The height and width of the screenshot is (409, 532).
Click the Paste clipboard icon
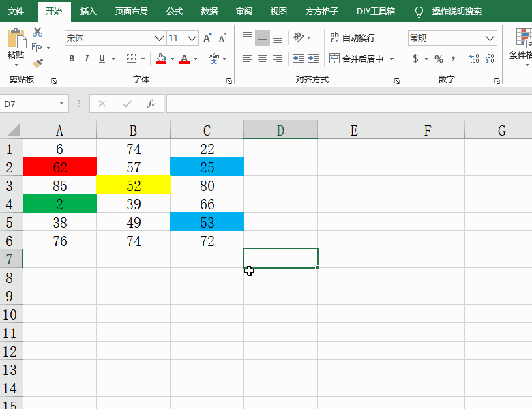tap(15, 42)
